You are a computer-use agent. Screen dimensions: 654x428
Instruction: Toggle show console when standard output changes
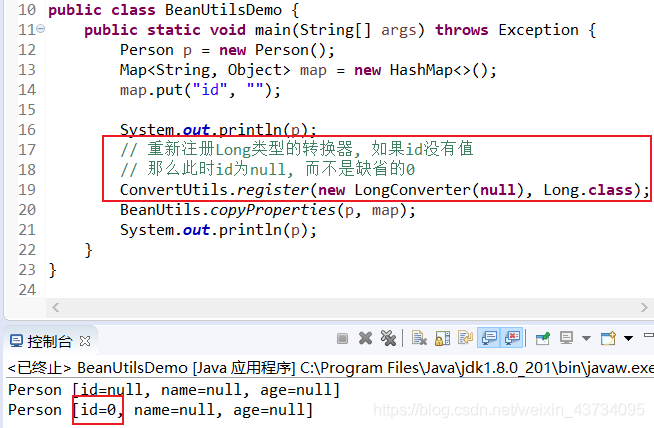[489, 338]
